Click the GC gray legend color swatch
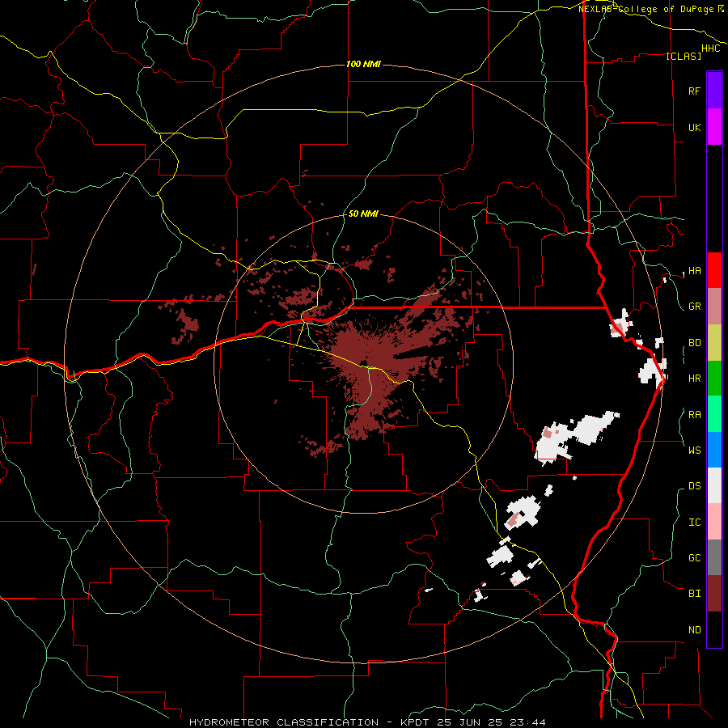The height and width of the screenshot is (728, 728). [x=714, y=557]
